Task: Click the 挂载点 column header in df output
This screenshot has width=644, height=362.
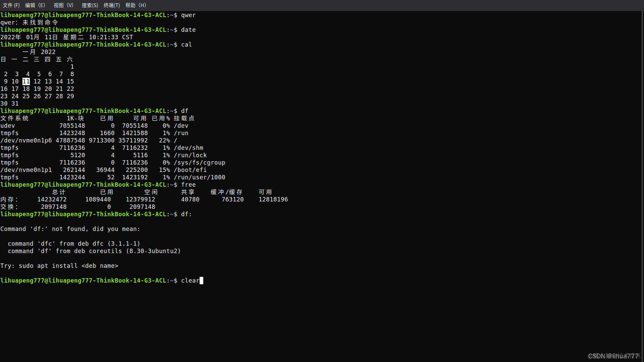Action: point(184,118)
